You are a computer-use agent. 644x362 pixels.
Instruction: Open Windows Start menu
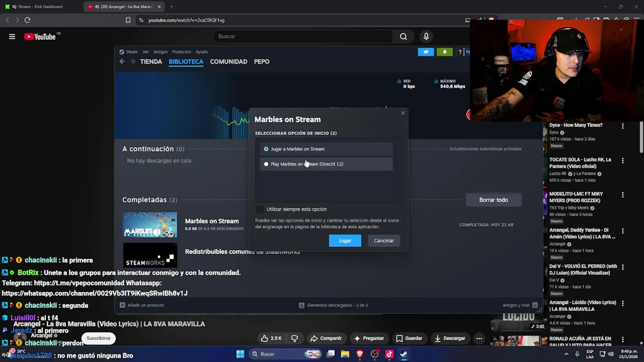[240, 354]
